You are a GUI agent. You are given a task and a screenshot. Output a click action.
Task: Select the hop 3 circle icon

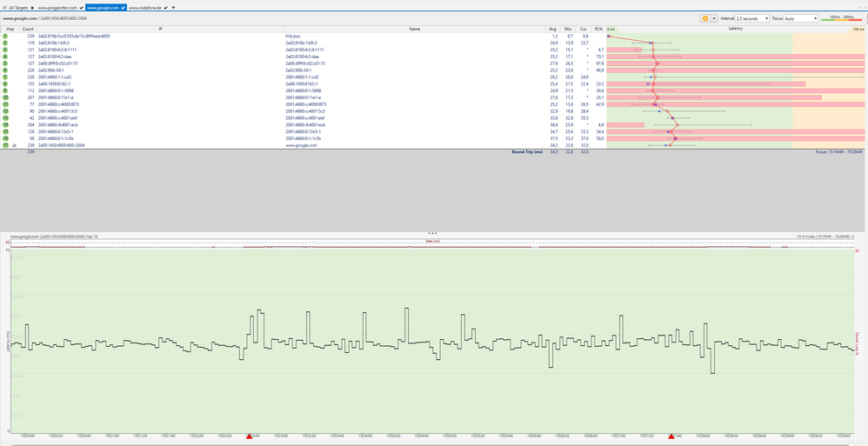point(5,50)
